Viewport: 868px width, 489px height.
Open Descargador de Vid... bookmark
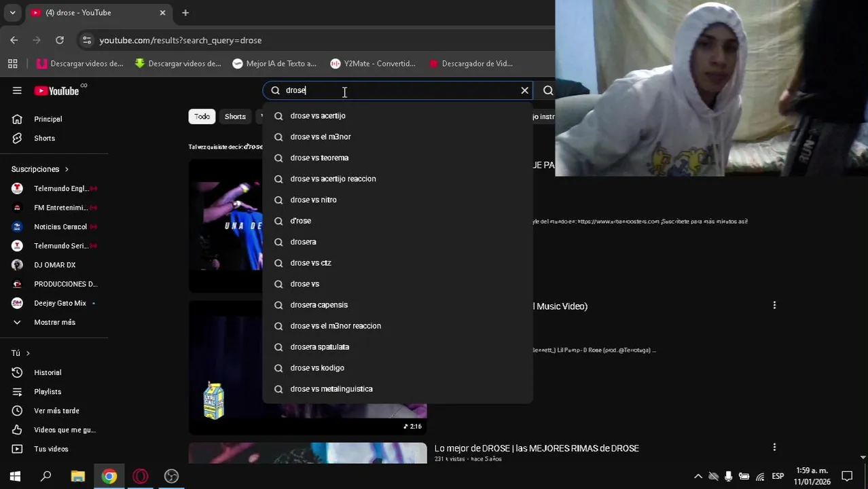(470, 63)
